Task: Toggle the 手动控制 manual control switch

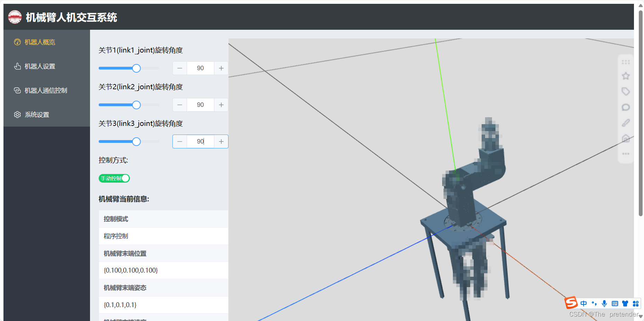Action: (114, 178)
